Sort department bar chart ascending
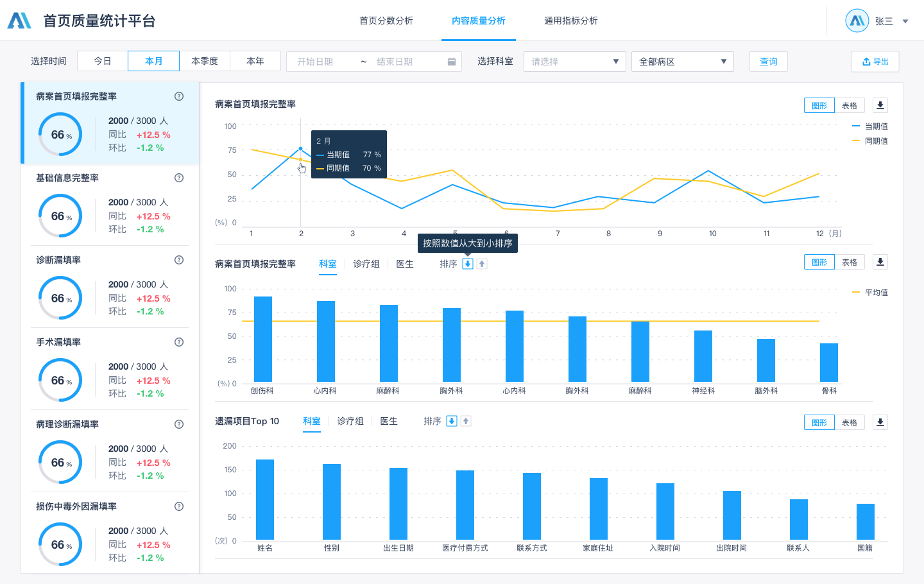 pos(482,264)
